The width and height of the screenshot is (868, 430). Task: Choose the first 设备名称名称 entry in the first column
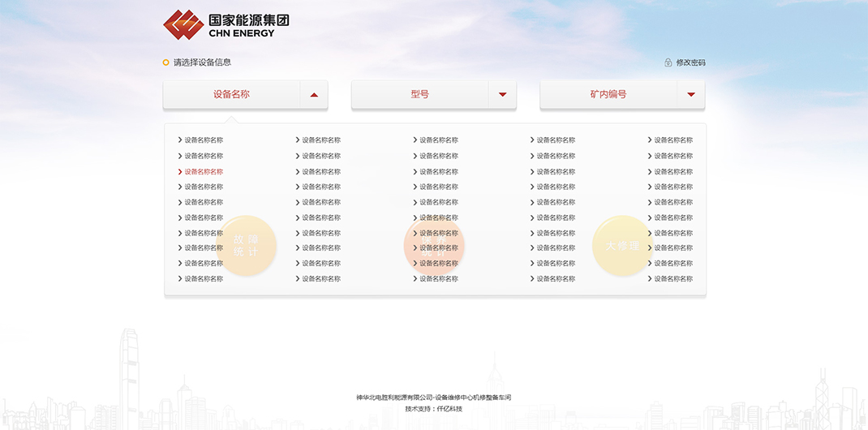click(204, 140)
